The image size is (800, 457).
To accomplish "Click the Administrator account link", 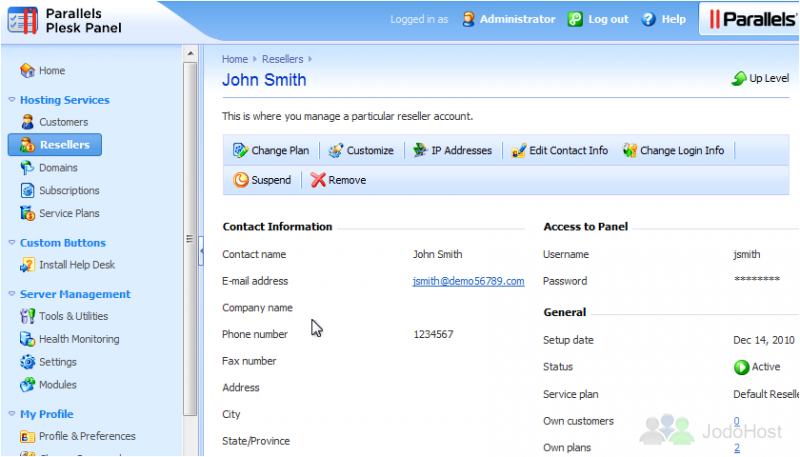I will pyautogui.click(x=517, y=19).
